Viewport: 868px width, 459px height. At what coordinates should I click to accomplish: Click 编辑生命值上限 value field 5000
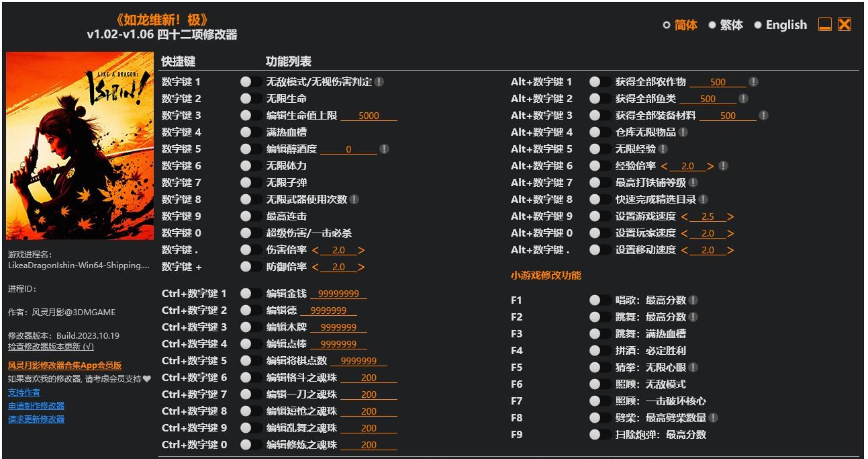click(x=369, y=116)
